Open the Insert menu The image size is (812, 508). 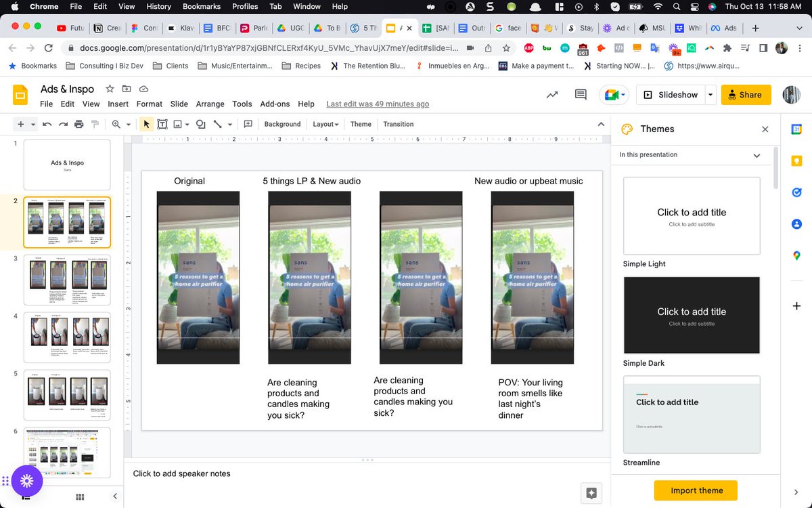[x=118, y=104]
